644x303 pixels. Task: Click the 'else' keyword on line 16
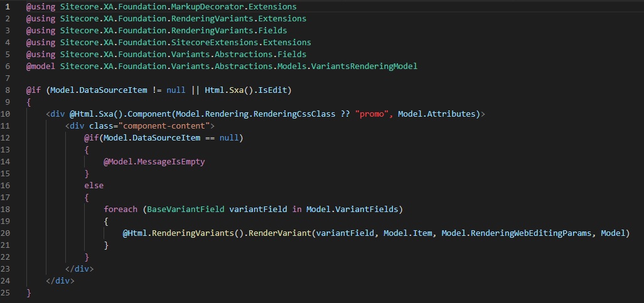[x=94, y=186]
